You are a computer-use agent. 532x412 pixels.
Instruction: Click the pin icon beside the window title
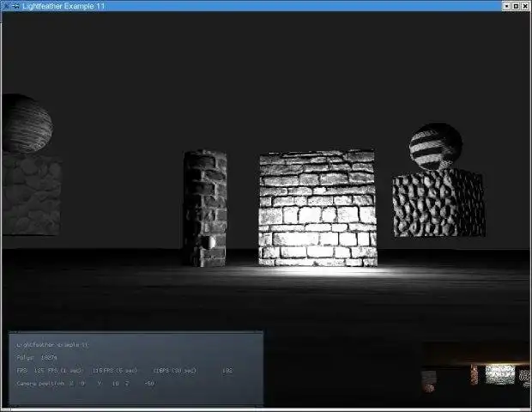[x=15, y=5]
